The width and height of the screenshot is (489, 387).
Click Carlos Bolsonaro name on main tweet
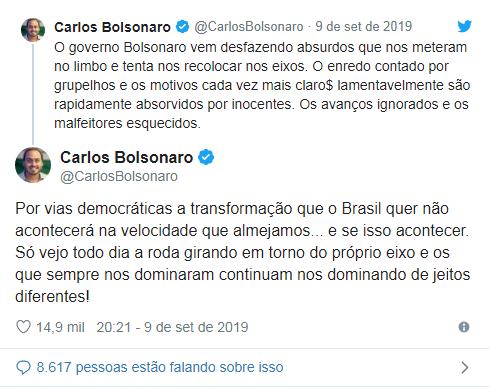tap(126, 157)
